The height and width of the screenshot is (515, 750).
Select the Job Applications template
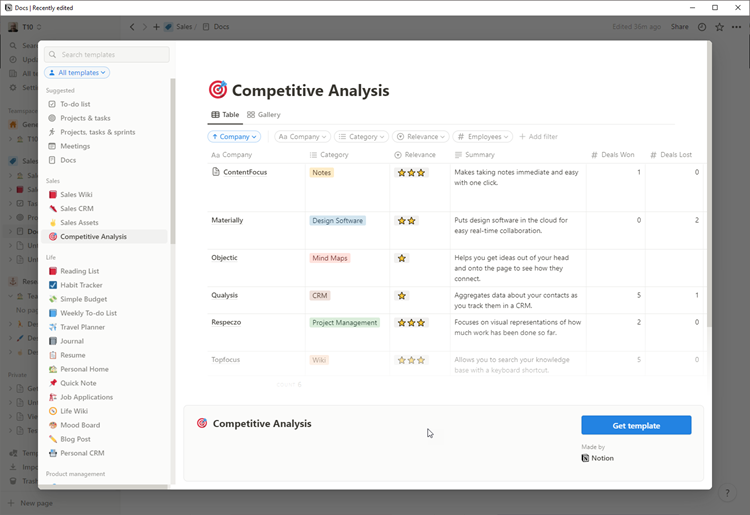(x=86, y=397)
